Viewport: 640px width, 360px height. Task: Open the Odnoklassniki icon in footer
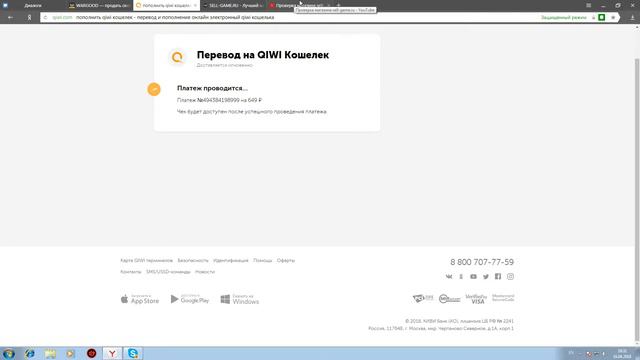461,277
